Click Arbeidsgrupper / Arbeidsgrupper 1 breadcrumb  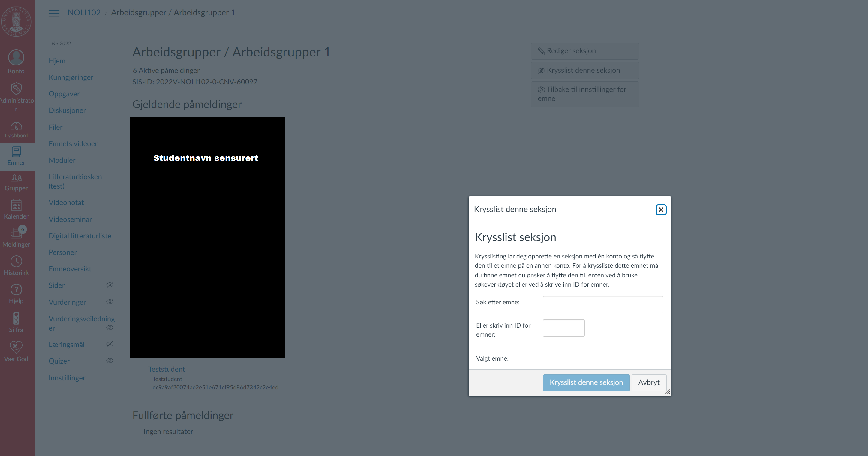click(173, 13)
